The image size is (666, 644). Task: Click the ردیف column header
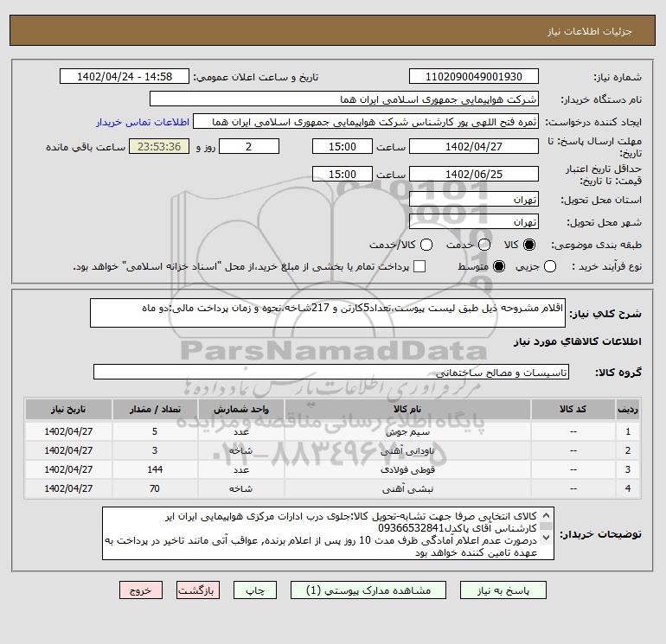tap(628, 409)
